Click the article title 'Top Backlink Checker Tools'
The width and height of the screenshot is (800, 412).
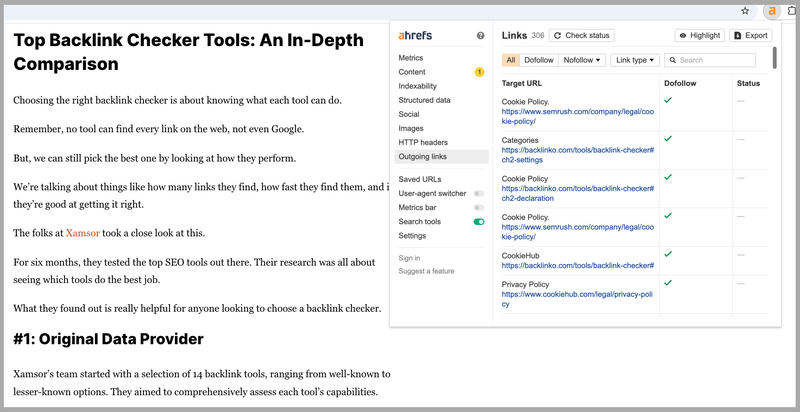pyautogui.click(x=188, y=52)
